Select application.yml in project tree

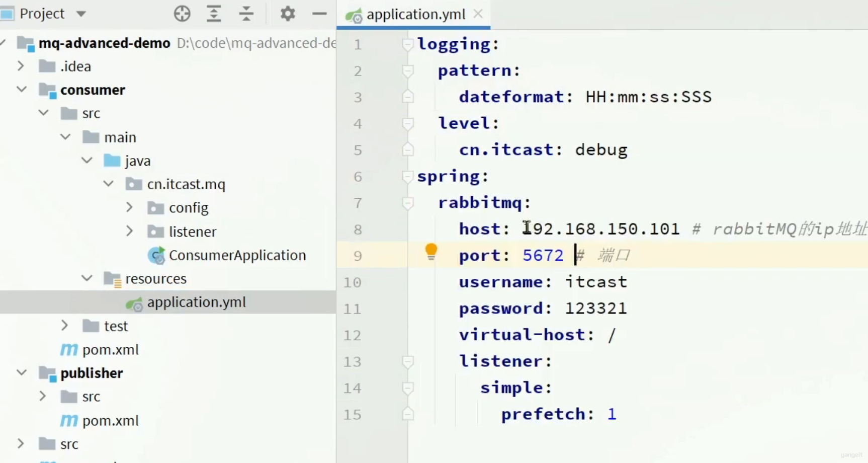[x=196, y=302]
